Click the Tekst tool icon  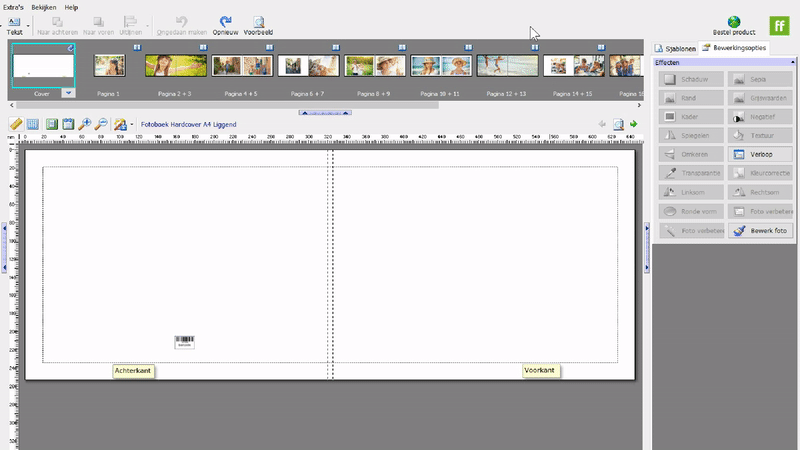click(x=14, y=21)
